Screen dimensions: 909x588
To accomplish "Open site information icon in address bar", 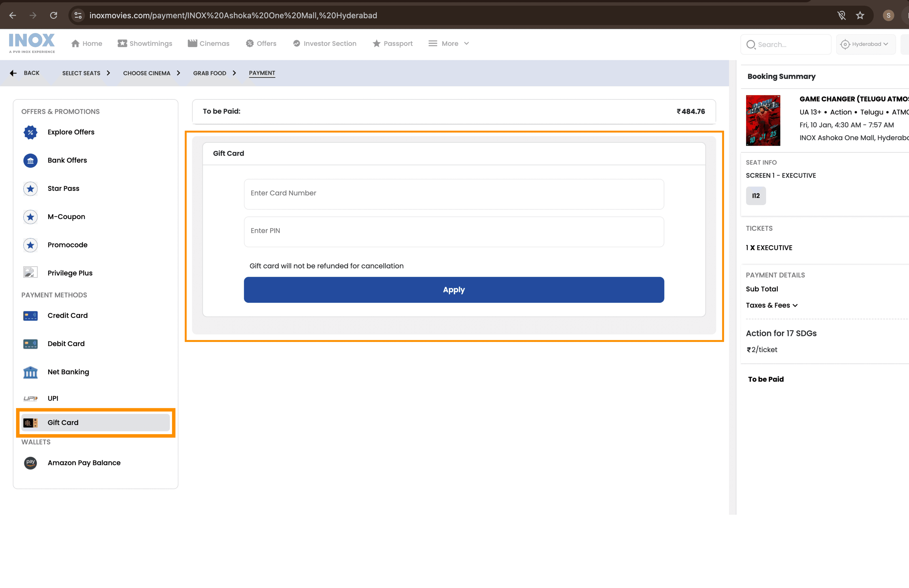I will 78,15.
